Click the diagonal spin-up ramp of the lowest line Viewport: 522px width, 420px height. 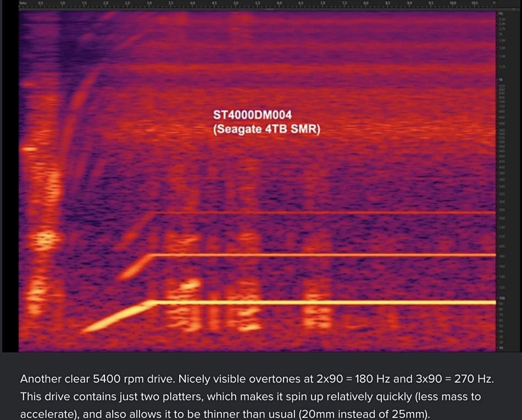(x=115, y=317)
